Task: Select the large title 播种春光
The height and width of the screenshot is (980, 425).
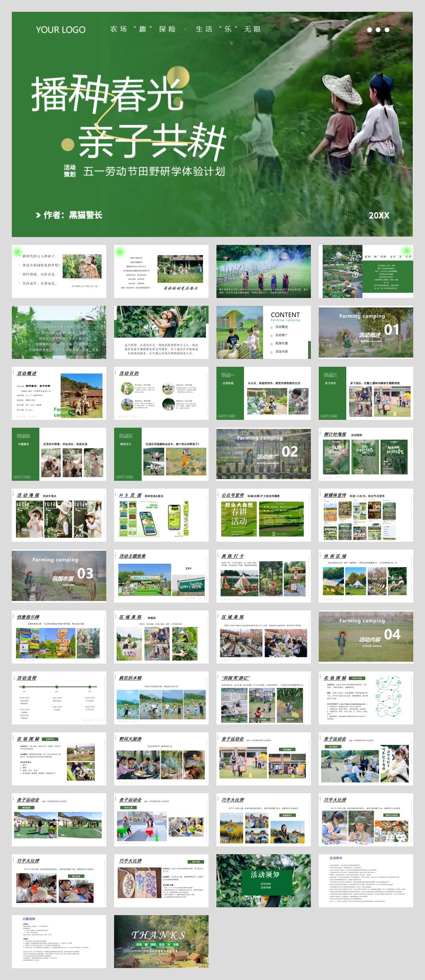Action: [108, 94]
